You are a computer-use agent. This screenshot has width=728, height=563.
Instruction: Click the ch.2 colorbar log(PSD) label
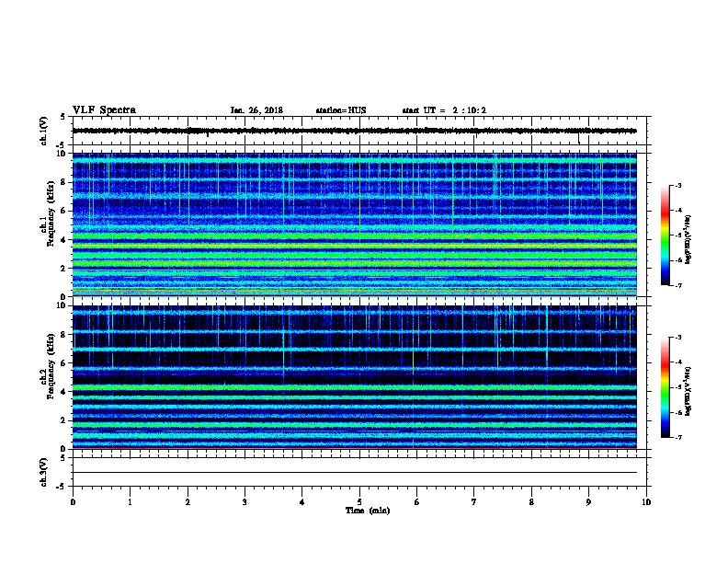coord(688,391)
